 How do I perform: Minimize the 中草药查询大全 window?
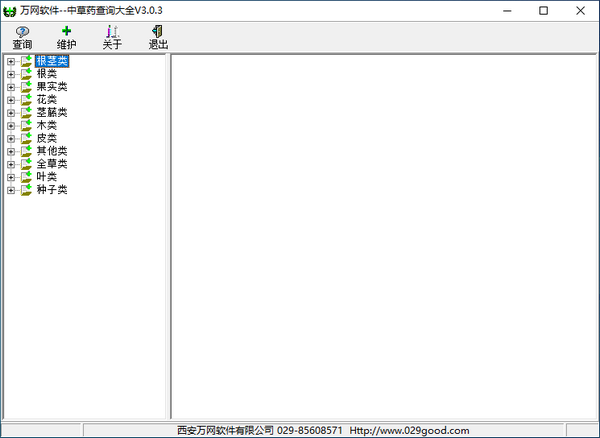click(x=507, y=11)
